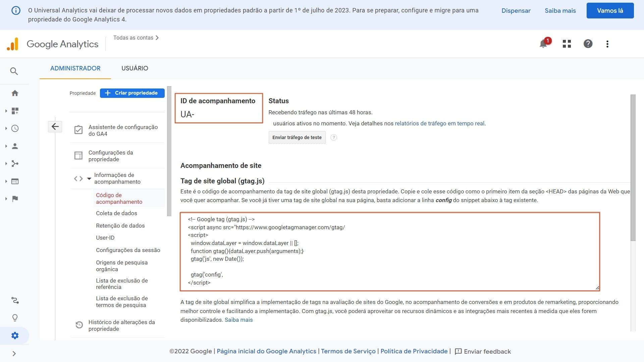Click the help question mark icon
This screenshot has width=644, height=362.
pyautogui.click(x=588, y=44)
